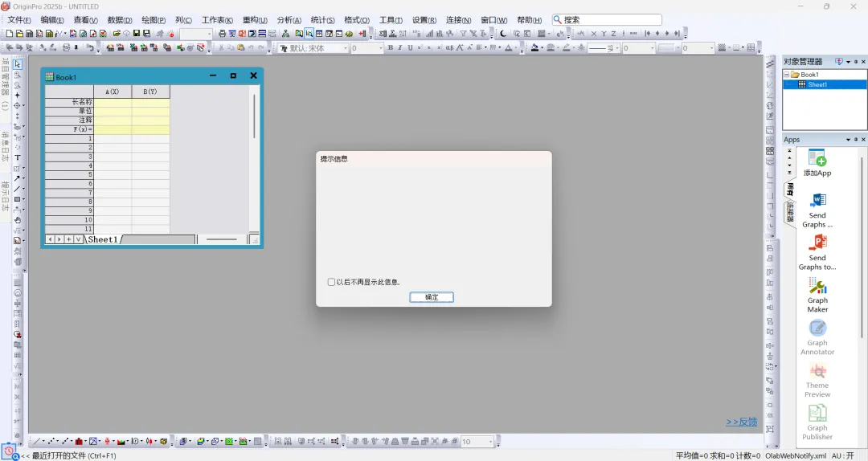Image resolution: width=868 pixels, height=461 pixels.
Task: Open the Object Manager panel dropdown arrow
Action: click(x=848, y=61)
